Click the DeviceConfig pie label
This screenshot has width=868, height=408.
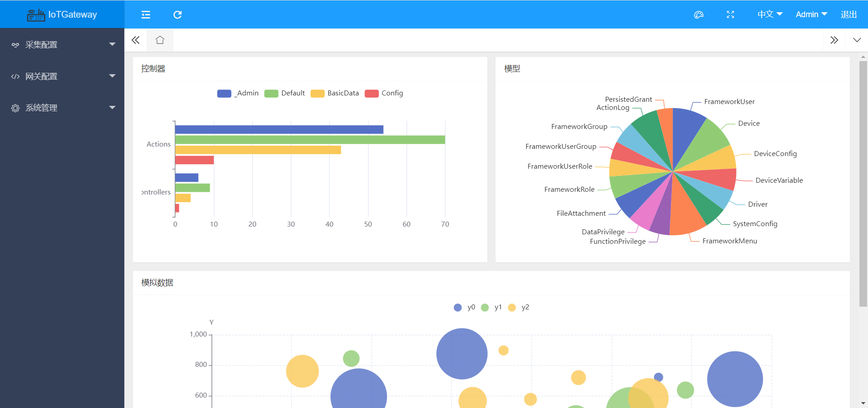point(775,154)
